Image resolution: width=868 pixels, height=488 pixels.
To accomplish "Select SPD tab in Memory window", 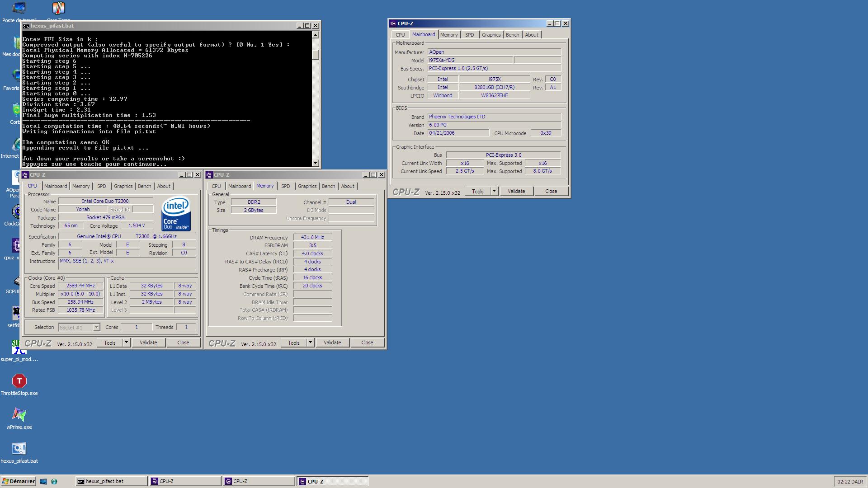I will pos(286,186).
